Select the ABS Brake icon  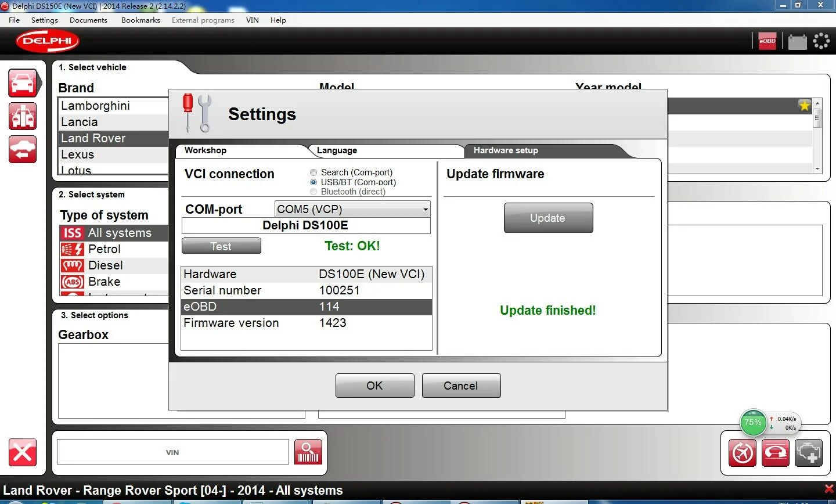click(x=72, y=282)
